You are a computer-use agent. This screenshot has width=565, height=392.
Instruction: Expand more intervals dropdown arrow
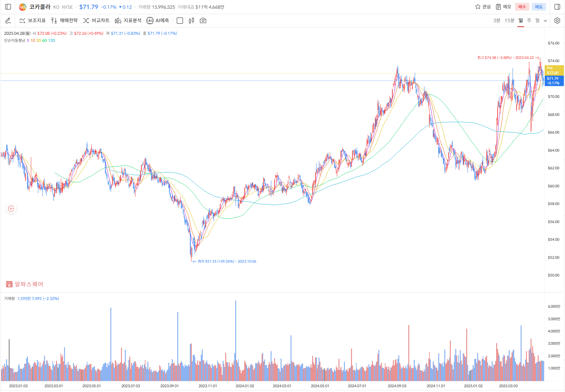545,21
